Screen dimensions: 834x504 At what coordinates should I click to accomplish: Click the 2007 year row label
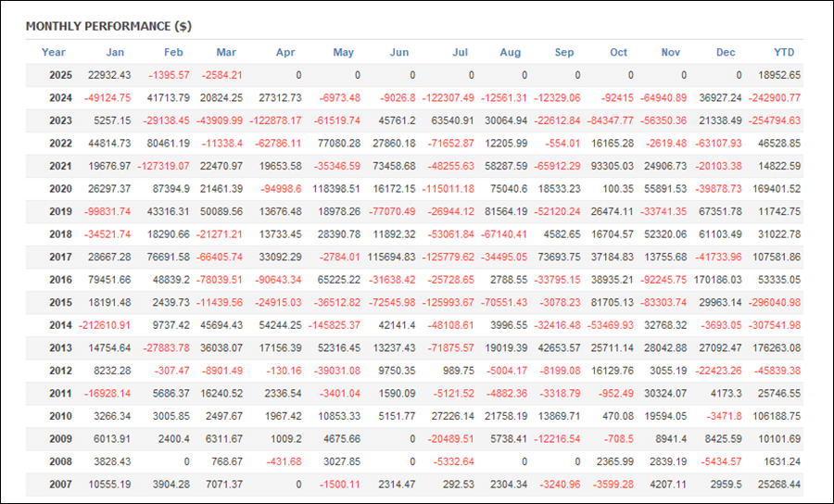[60, 485]
